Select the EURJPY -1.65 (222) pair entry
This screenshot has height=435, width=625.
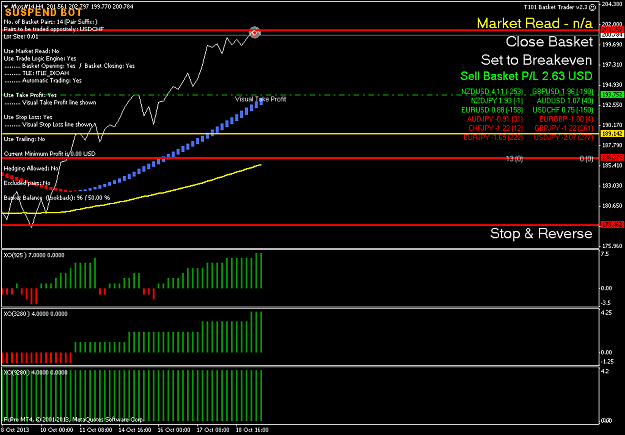click(493, 137)
